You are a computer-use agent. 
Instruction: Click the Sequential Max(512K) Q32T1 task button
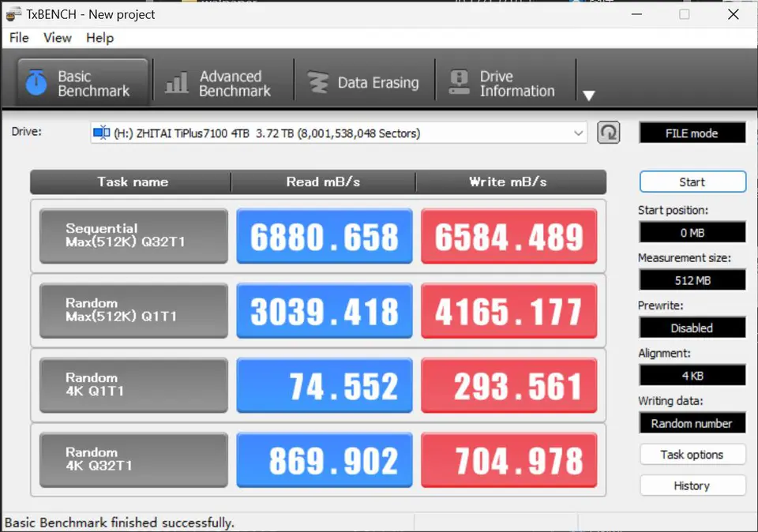click(x=133, y=236)
